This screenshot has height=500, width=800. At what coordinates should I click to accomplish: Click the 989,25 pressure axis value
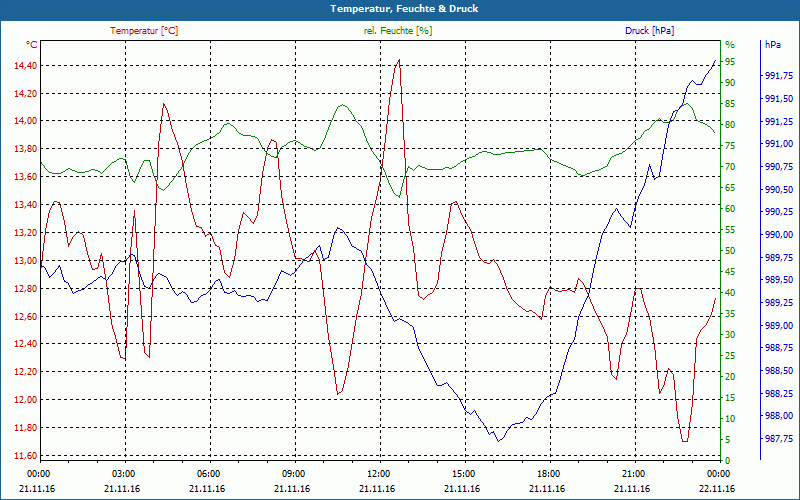(779, 303)
